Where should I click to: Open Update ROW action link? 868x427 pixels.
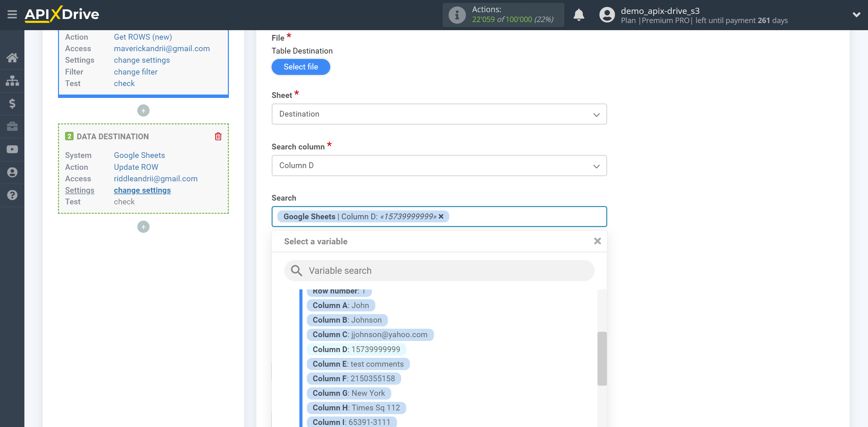(x=136, y=167)
